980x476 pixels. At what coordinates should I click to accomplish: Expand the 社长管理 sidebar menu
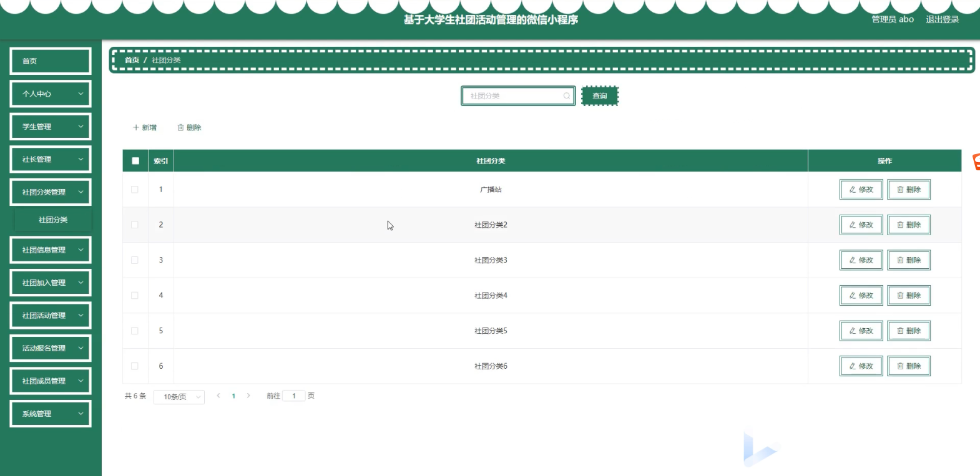coord(51,159)
